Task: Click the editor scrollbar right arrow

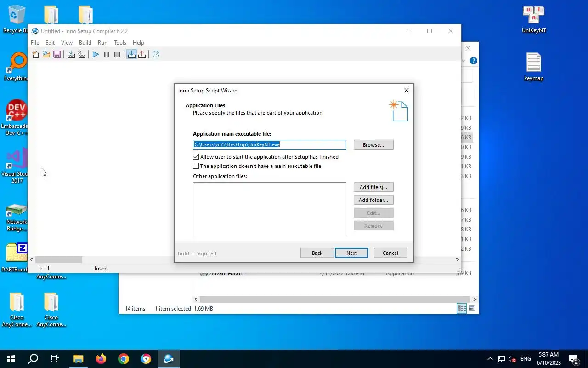Action: coord(457,260)
